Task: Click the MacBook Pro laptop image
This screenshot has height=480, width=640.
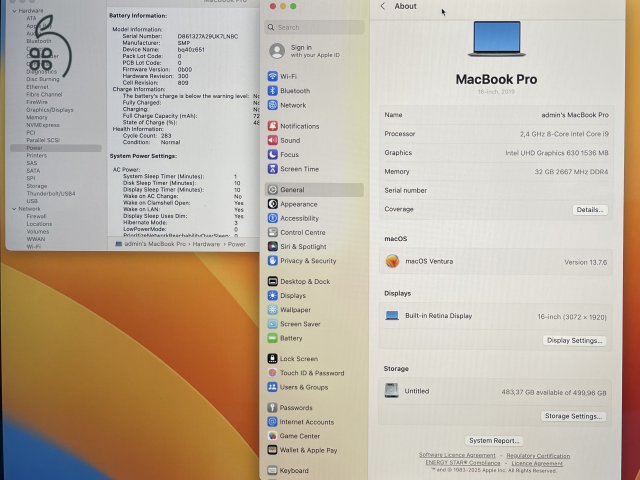Action: (x=497, y=39)
